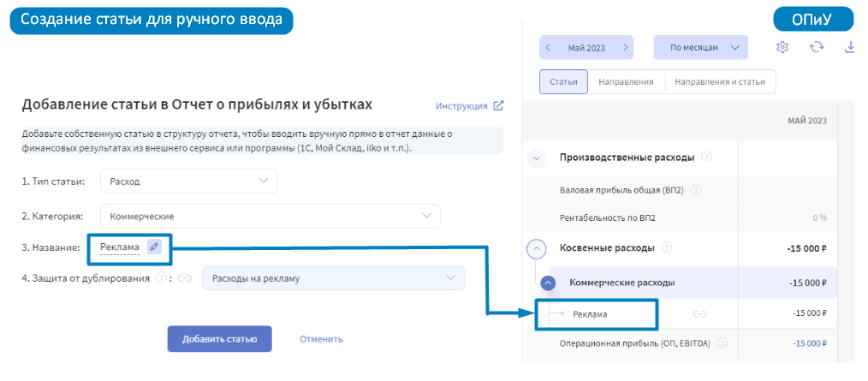Viewport: 868px width, 381px height.
Task: Expand the Производственные расходы section
Action: (x=536, y=158)
